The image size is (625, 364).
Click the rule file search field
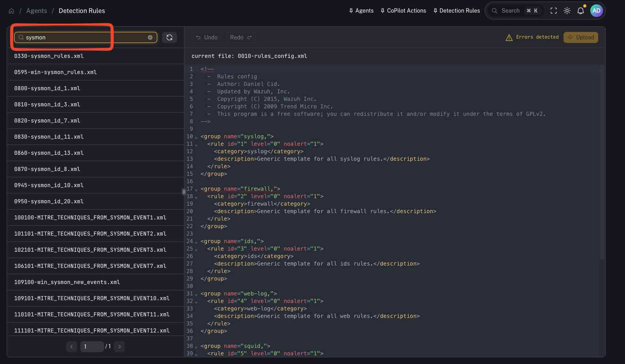86,37
